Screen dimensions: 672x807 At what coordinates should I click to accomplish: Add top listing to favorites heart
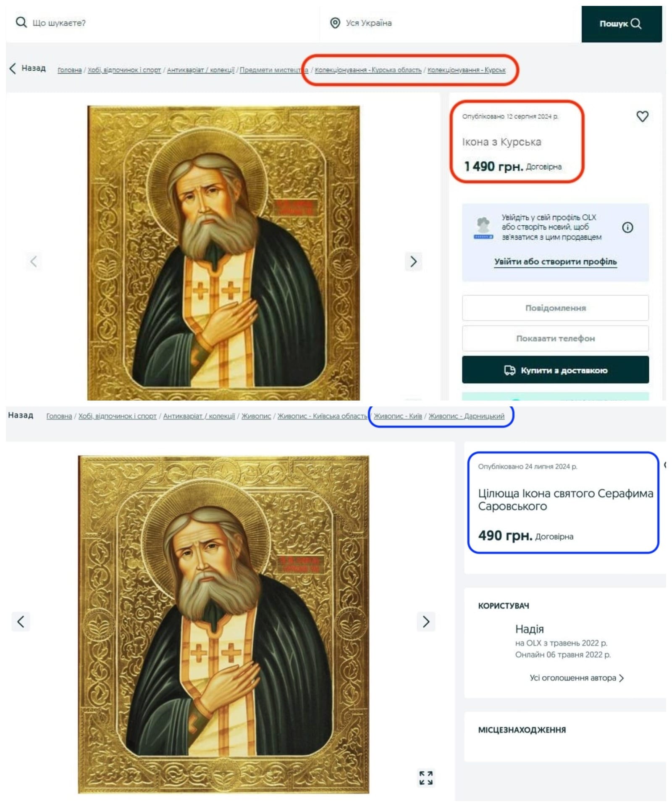(x=642, y=116)
